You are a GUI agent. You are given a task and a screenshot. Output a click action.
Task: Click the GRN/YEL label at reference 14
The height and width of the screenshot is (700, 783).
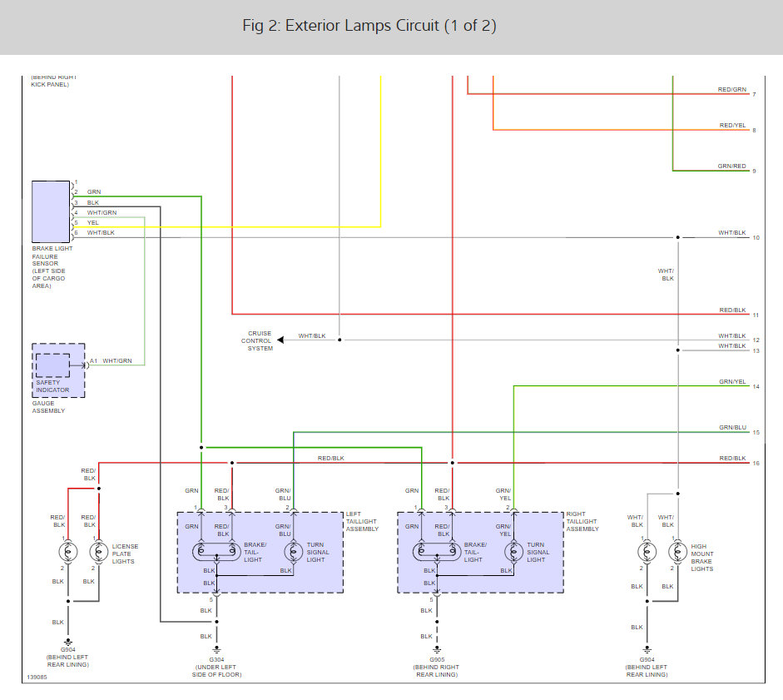pyautogui.click(x=732, y=381)
